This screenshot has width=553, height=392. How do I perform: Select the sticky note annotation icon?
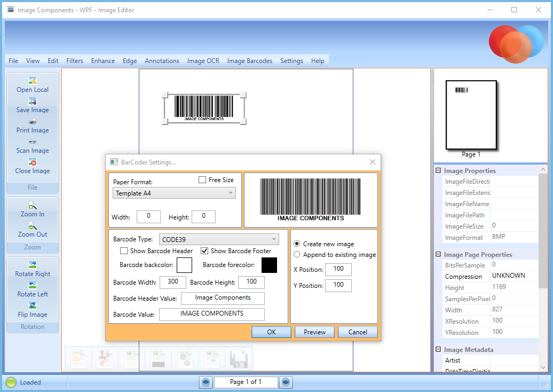point(78,359)
